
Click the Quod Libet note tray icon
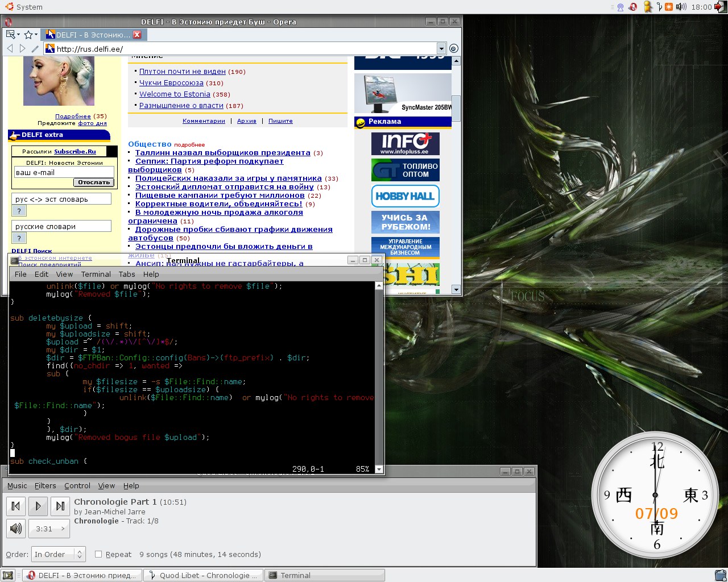click(659, 7)
